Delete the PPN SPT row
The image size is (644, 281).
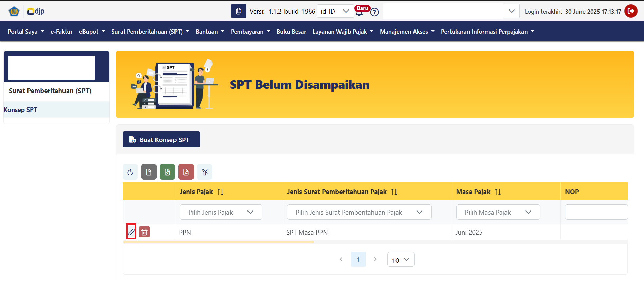tap(144, 232)
